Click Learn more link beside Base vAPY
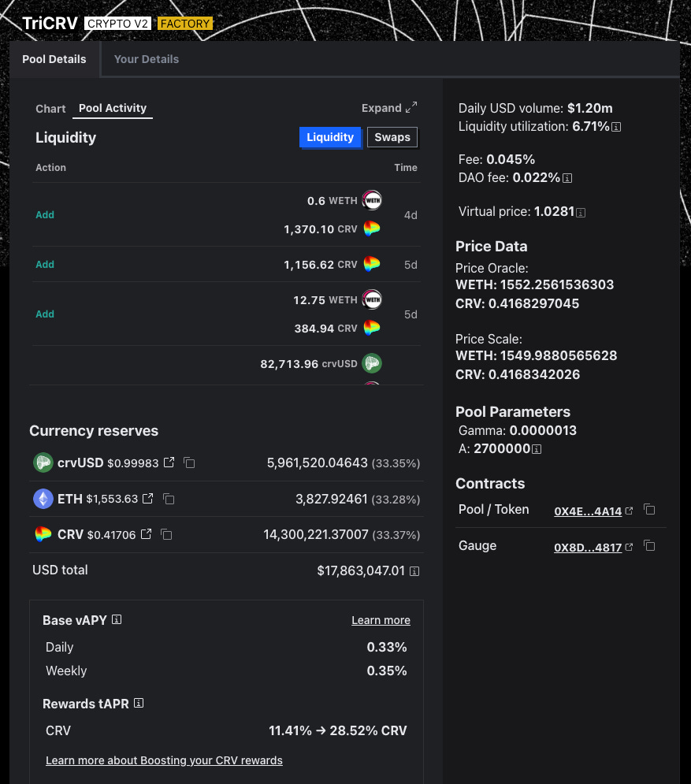 [x=381, y=620]
